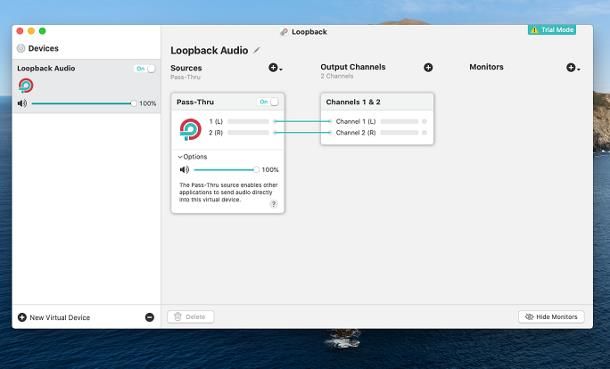Click the Loopback Audio device heading
The height and width of the screenshot is (369, 610).
[209, 51]
